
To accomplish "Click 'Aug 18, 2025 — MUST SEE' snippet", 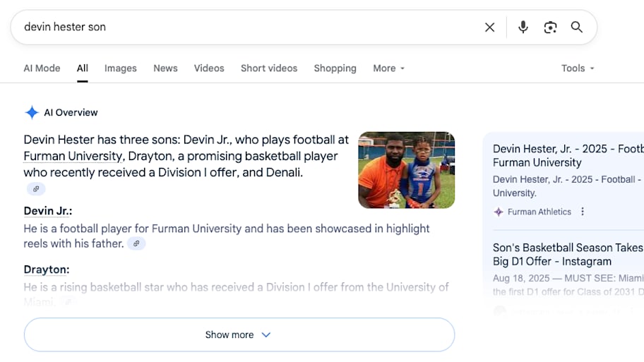I will point(568,285).
